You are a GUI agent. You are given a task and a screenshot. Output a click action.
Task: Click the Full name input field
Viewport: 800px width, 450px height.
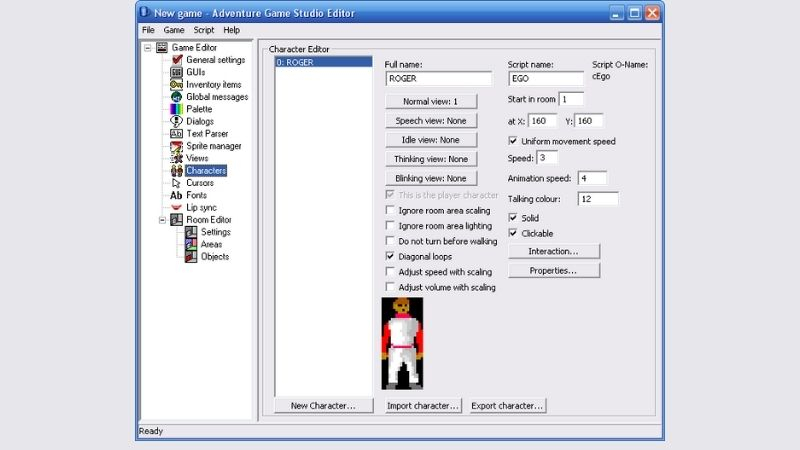(439, 79)
